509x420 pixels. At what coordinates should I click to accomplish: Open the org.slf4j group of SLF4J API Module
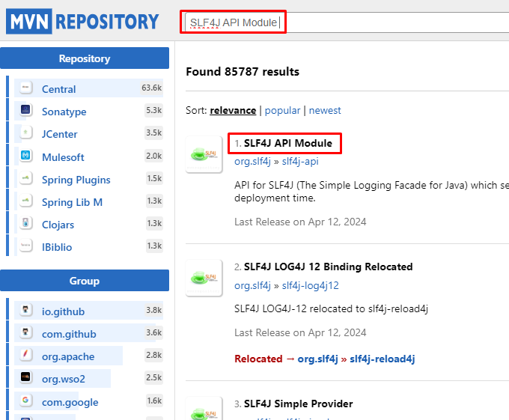pos(252,161)
